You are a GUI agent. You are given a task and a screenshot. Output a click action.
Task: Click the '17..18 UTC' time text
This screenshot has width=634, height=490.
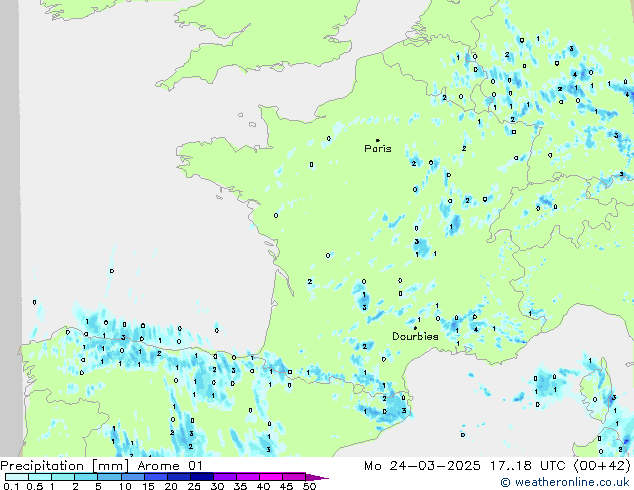(527, 466)
